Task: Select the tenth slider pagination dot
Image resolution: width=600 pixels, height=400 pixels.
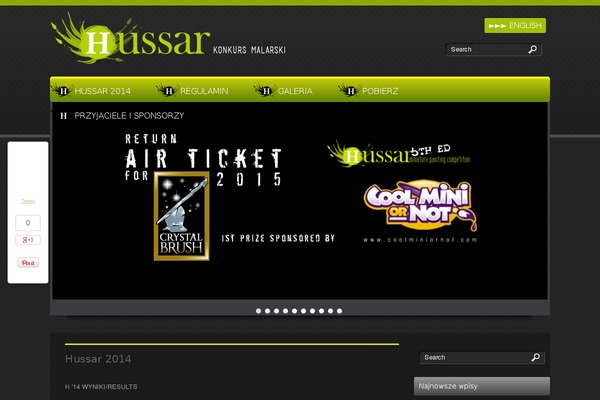Action: (339, 311)
